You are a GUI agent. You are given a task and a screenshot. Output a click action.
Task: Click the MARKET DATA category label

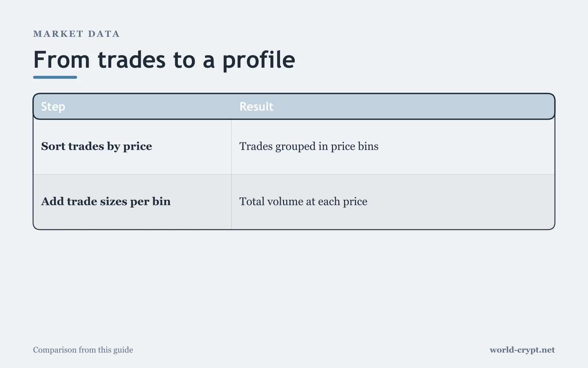(76, 34)
